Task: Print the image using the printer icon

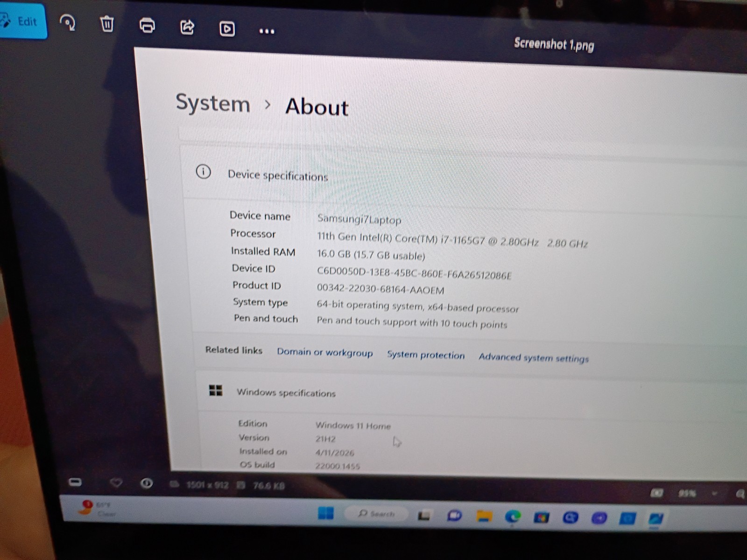Action: [147, 25]
